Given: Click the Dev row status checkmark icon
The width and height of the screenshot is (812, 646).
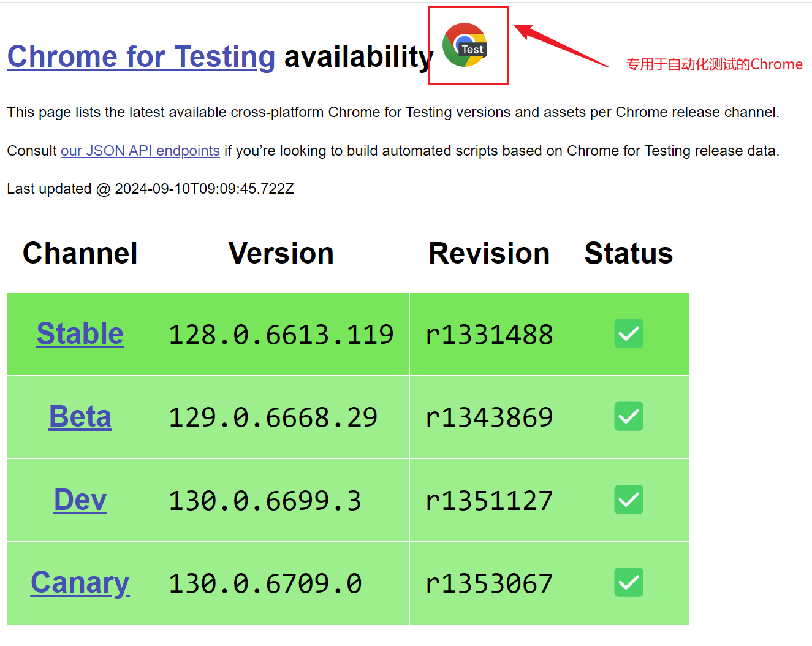Looking at the screenshot, I should pos(629,500).
